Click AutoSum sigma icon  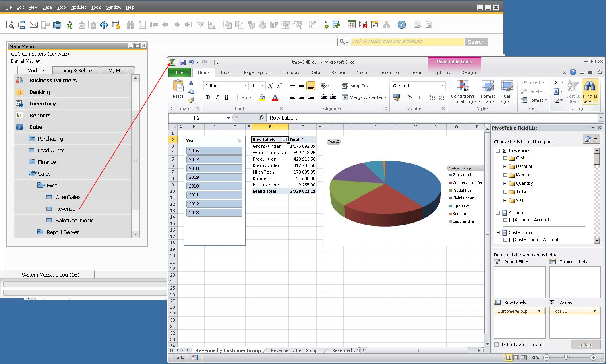(556, 83)
